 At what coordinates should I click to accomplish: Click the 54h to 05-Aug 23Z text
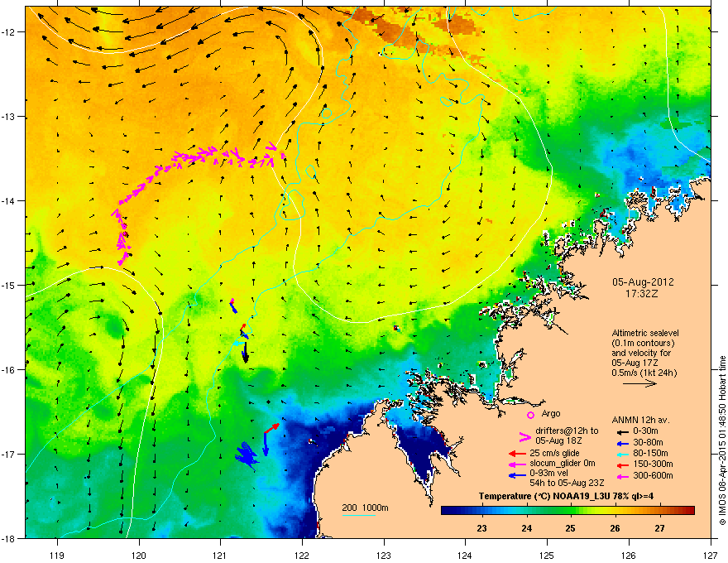[567, 483]
